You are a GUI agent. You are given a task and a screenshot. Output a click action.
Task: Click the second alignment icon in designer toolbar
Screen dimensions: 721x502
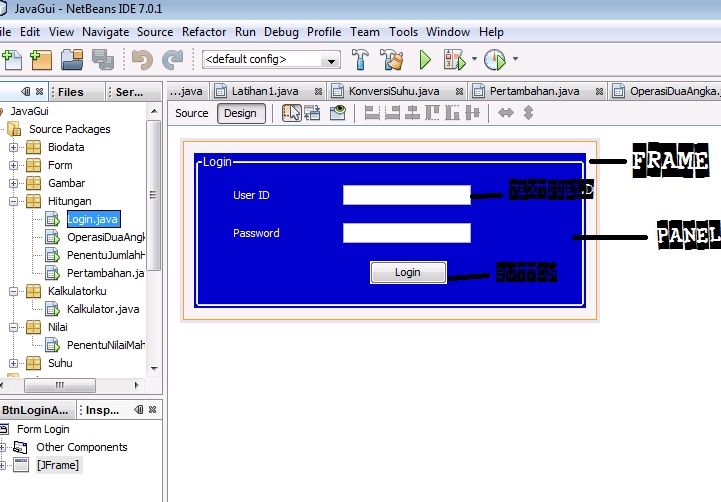coord(392,113)
